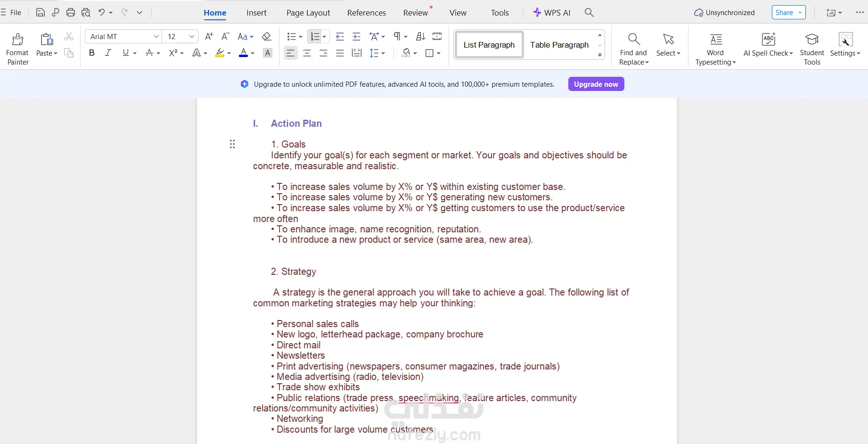Click the Save icon
868x444 pixels.
pos(41,13)
